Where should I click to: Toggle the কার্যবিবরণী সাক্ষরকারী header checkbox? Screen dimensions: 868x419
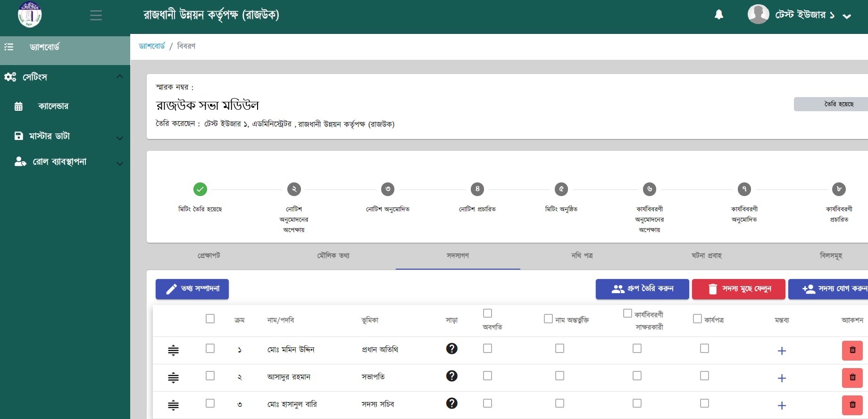click(627, 313)
